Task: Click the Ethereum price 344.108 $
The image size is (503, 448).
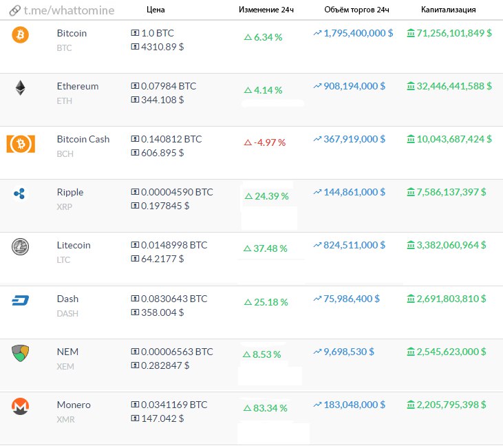Action: click(162, 100)
